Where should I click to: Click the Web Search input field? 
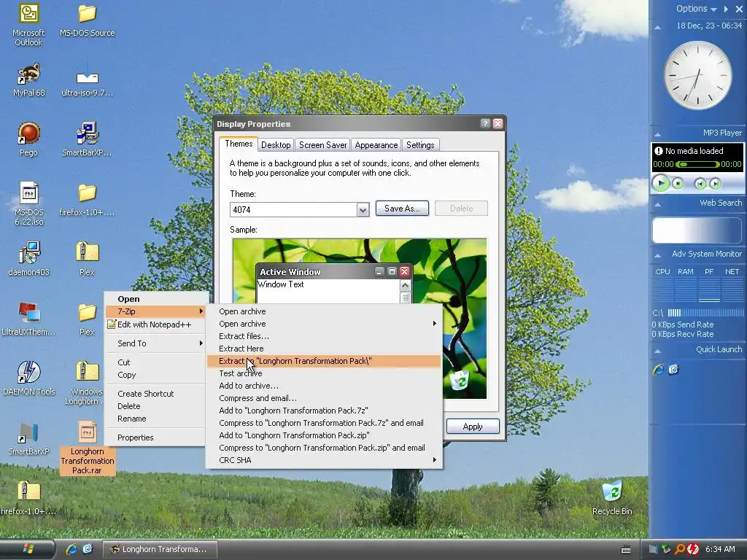(697, 230)
